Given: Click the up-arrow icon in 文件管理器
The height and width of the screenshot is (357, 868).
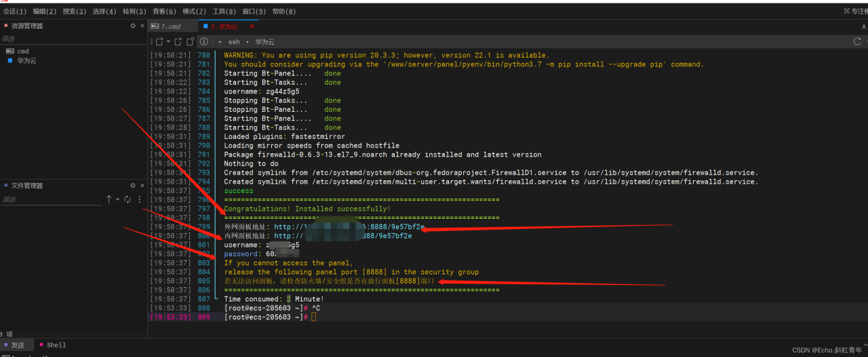Looking at the screenshot, I should tap(108, 199).
